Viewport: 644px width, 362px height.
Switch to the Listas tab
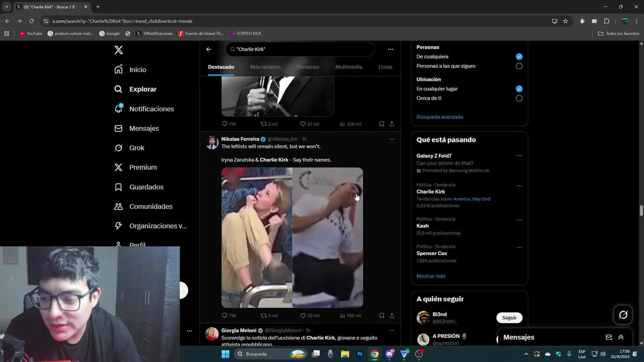pos(385,67)
